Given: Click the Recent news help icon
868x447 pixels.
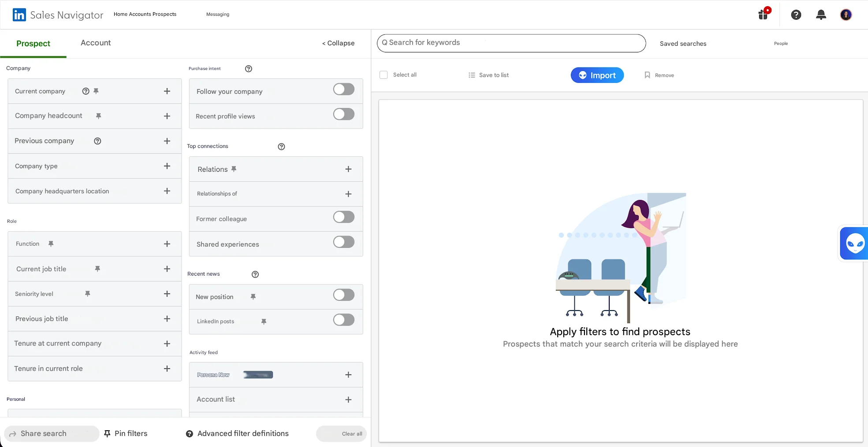Looking at the screenshot, I should (255, 274).
